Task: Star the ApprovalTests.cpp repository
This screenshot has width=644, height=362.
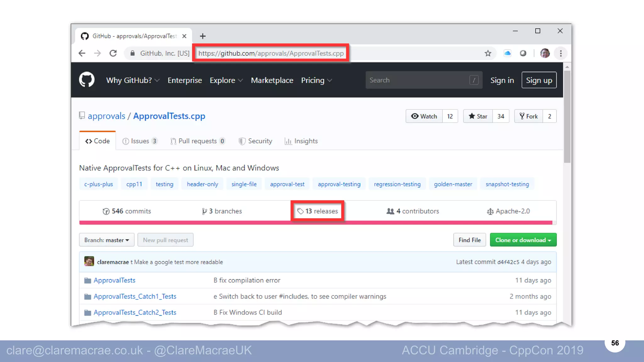Action: (478, 116)
